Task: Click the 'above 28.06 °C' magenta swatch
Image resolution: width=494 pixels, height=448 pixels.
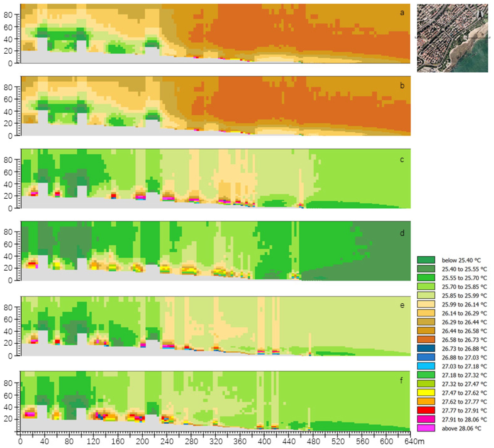Action: click(426, 428)
